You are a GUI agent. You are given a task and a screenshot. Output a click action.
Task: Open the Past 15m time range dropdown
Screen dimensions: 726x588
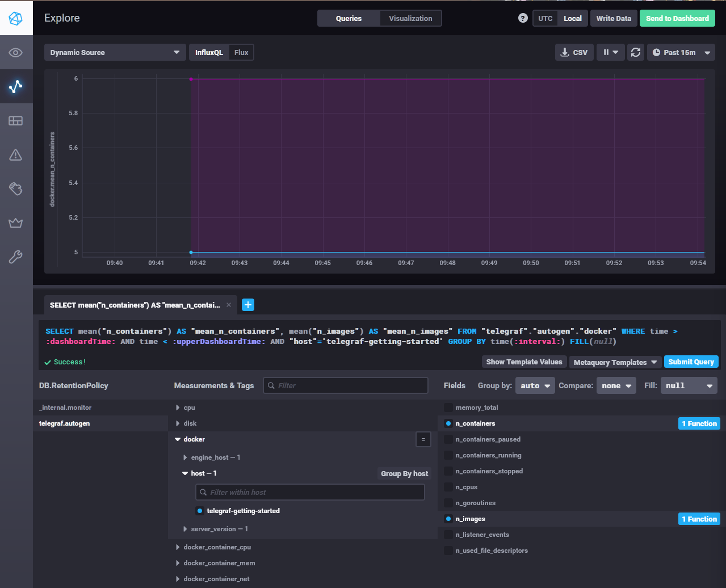(x=681, y=52)
